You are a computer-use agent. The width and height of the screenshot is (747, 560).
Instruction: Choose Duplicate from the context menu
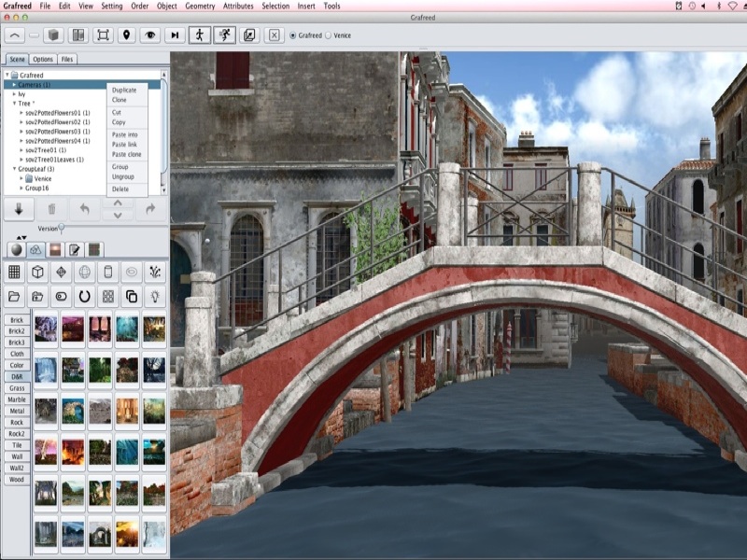coord(123,90)
